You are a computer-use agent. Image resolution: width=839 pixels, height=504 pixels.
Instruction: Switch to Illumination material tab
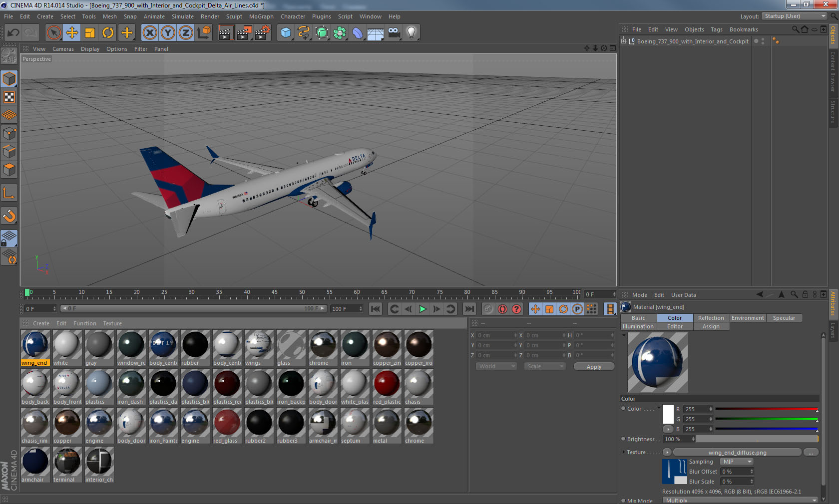[638, 326]
